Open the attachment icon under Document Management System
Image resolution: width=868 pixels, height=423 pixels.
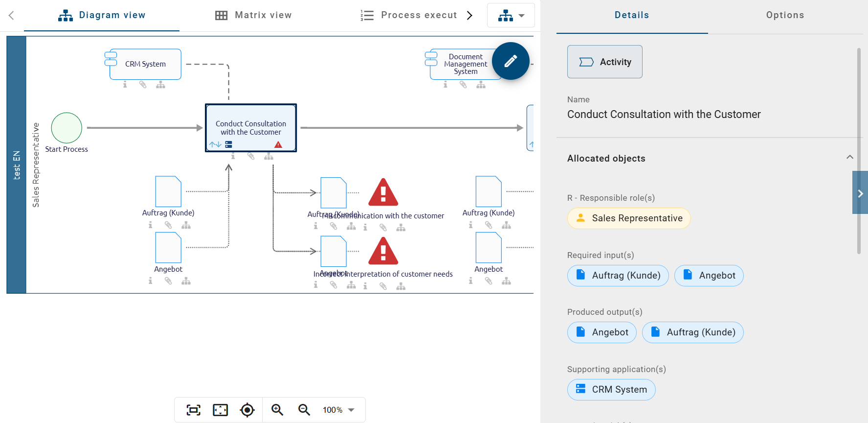pyautogui.click(x=463, y=85)
